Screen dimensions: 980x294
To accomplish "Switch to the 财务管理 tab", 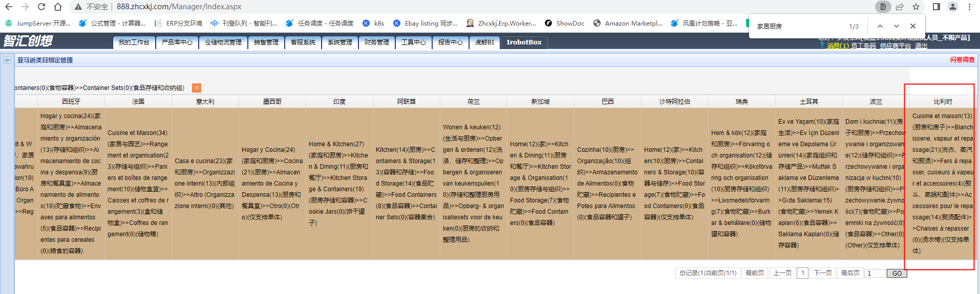I will [x=377, y=42].
